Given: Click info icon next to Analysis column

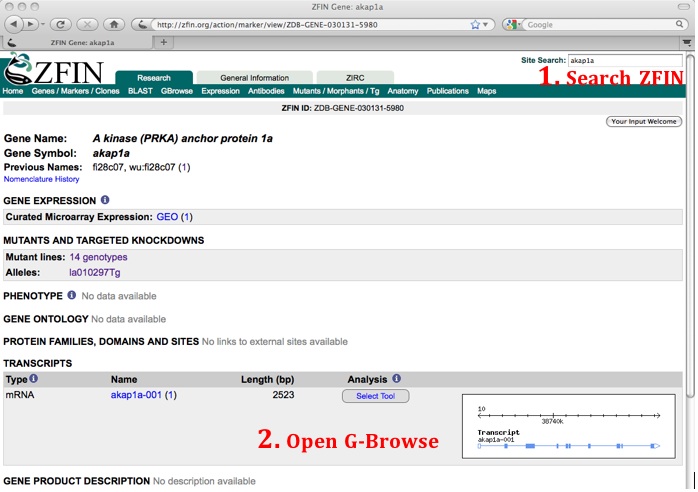Looking at the screenshot, I should click(397, 379).
